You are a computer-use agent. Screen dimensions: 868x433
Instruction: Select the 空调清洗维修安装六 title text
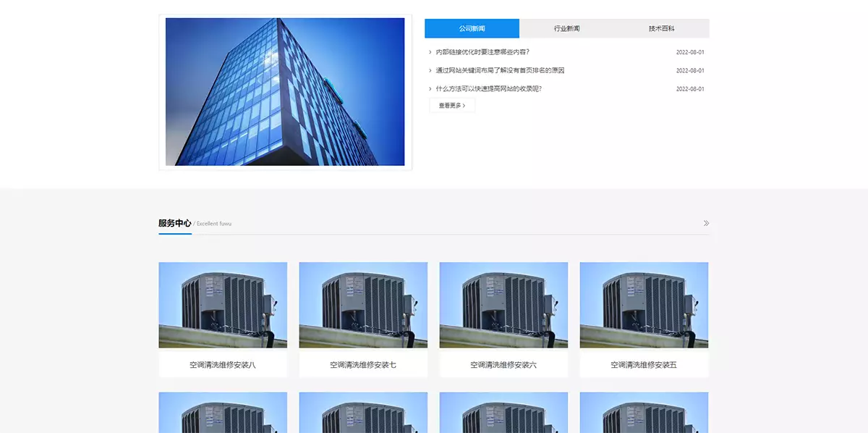(x=503, y=365)
